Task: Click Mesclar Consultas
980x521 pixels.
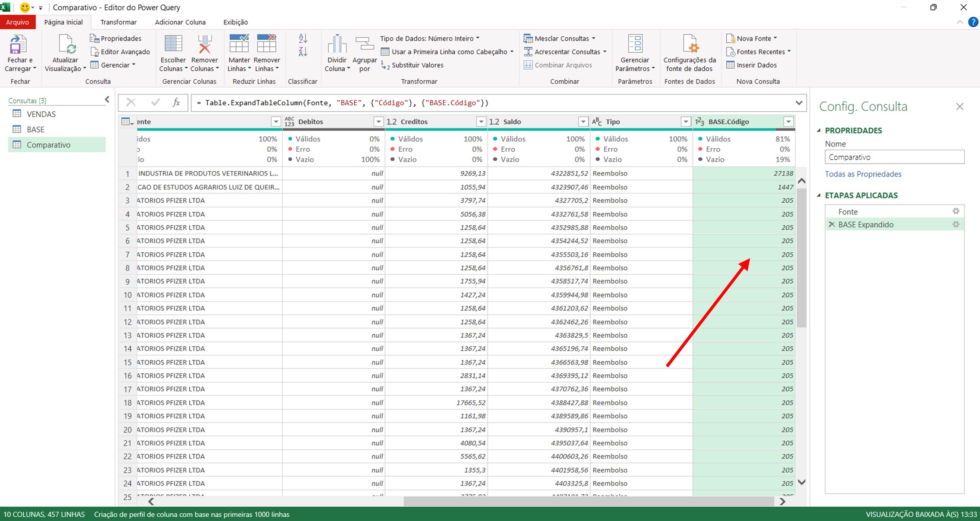Action: click(x=559, y=38)
